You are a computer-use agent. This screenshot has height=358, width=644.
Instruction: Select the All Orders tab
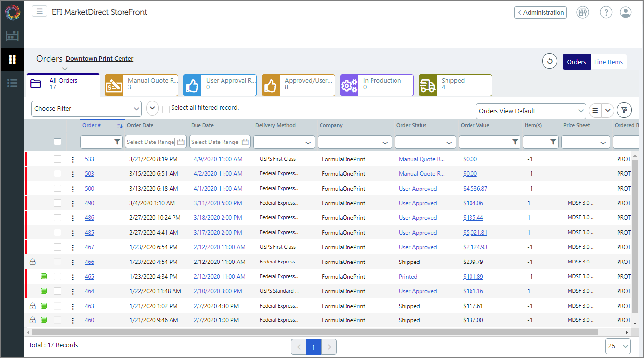click(63, 85)
